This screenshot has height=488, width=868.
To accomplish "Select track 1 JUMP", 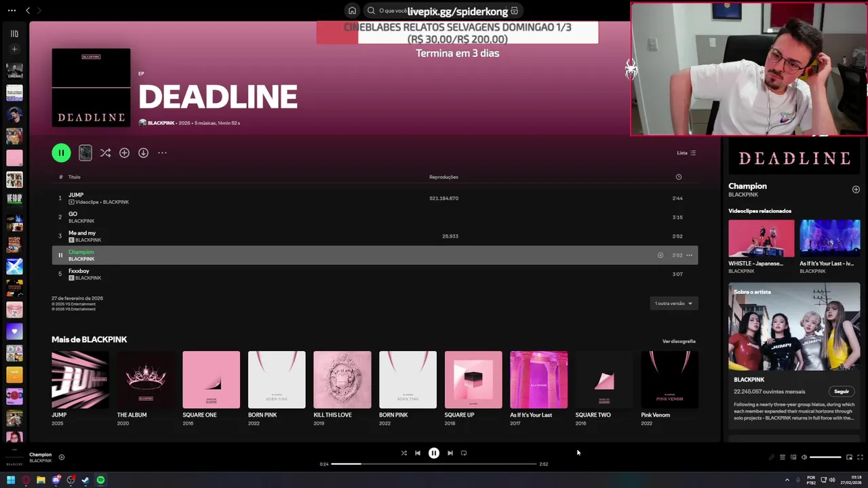I will [374, 199].
